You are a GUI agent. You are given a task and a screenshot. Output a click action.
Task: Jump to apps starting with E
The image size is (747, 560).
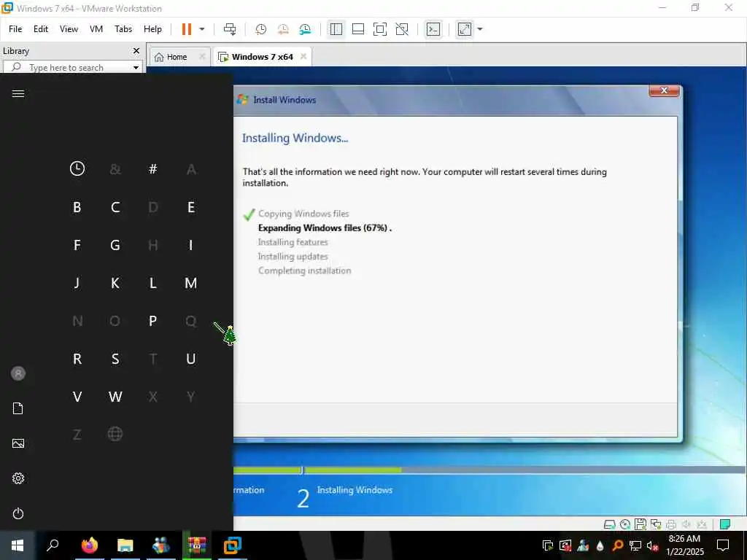point(191,207)
